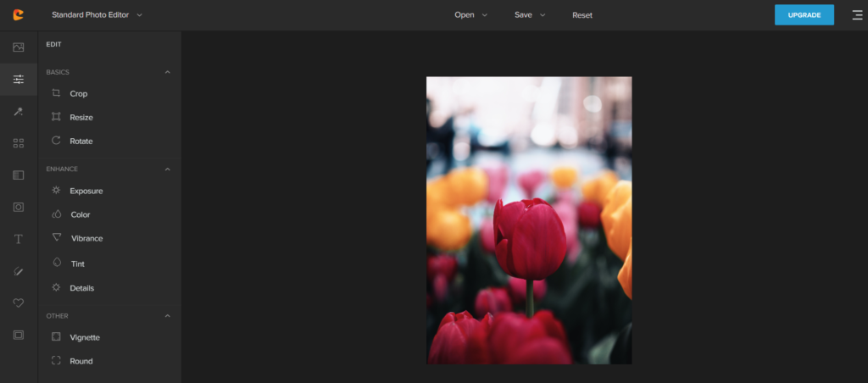This screenshot has height=383, width=868.
Task: Select the Details label
Action: [x=82, y=288]
